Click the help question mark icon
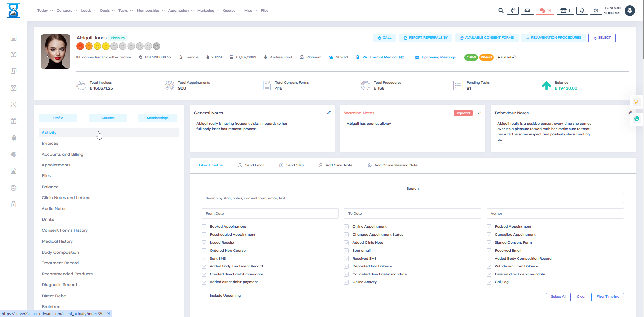 click(596, 11)
